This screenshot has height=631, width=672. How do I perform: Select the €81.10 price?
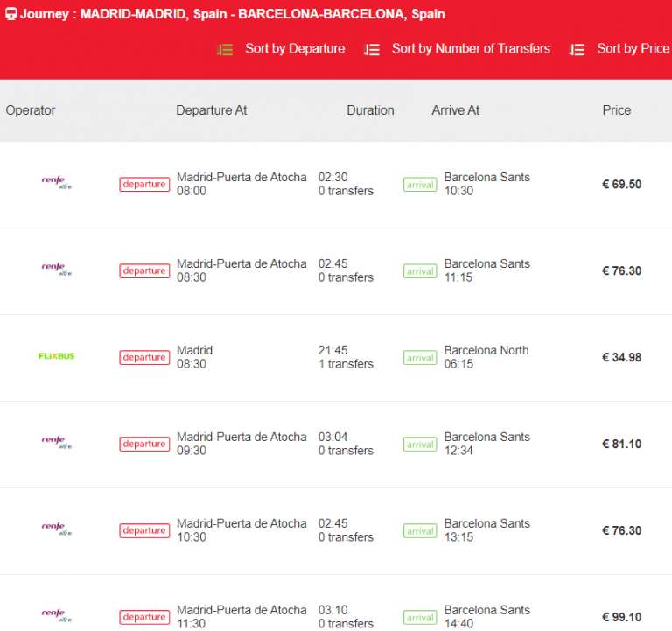(621, 444)
